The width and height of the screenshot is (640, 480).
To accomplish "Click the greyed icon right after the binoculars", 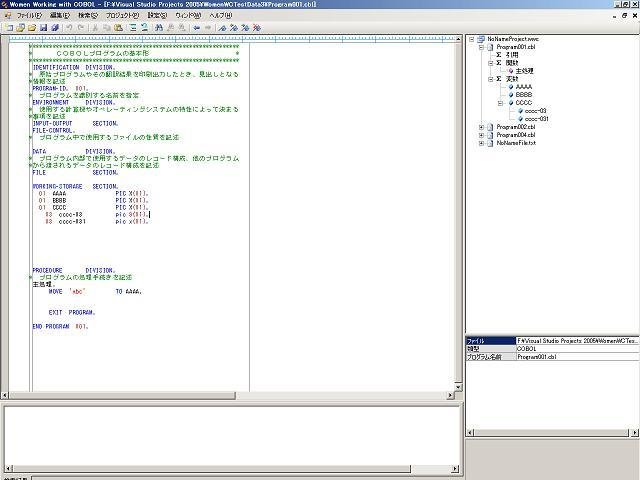I will point(171,28).
